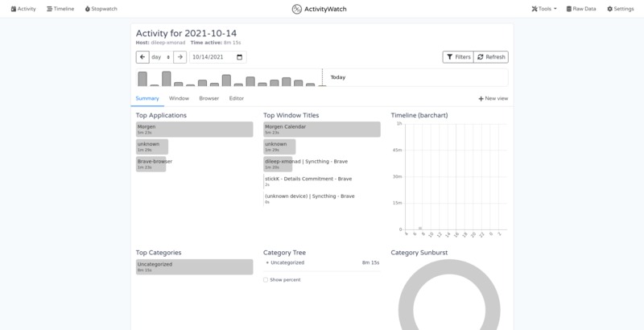
Task: Click the date input field 10/14/2021
Action: click(217, 57)
